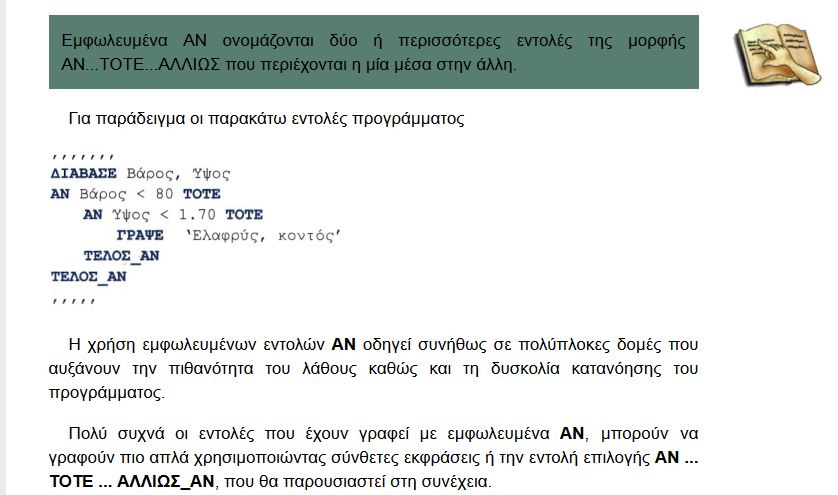Click the line ΓΡΑΨΕ 'Ελαφρύς, κοντός'

(229, 236)
